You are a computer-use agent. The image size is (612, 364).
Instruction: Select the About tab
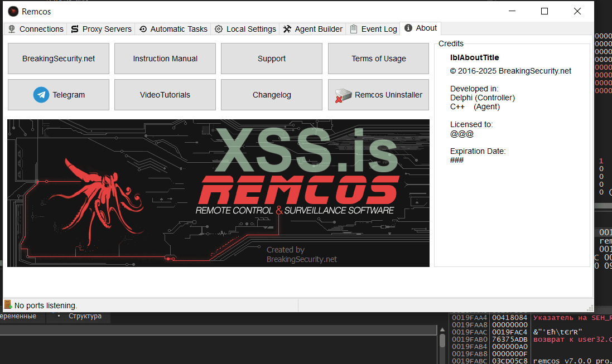click(x=421, y=28)
